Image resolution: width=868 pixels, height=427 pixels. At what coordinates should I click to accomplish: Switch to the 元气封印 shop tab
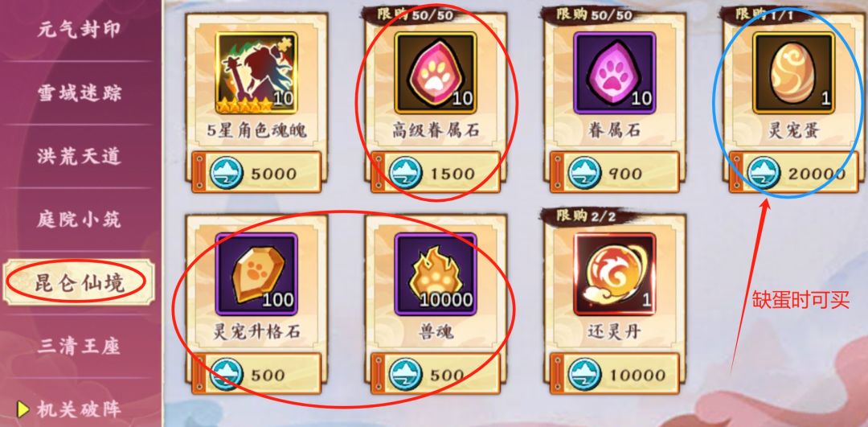click(x=78, y=30)
